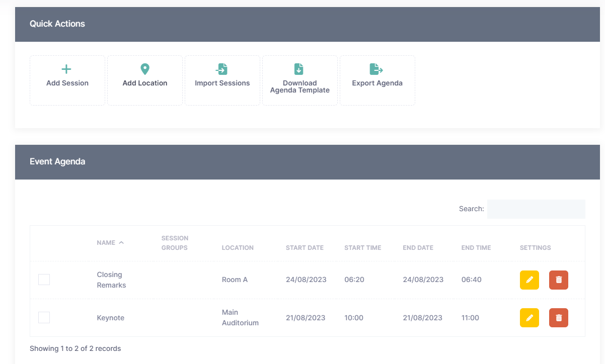Click the Download Agenda Template icon
Screen dimensions: 605x364
[x=299, y=69]
